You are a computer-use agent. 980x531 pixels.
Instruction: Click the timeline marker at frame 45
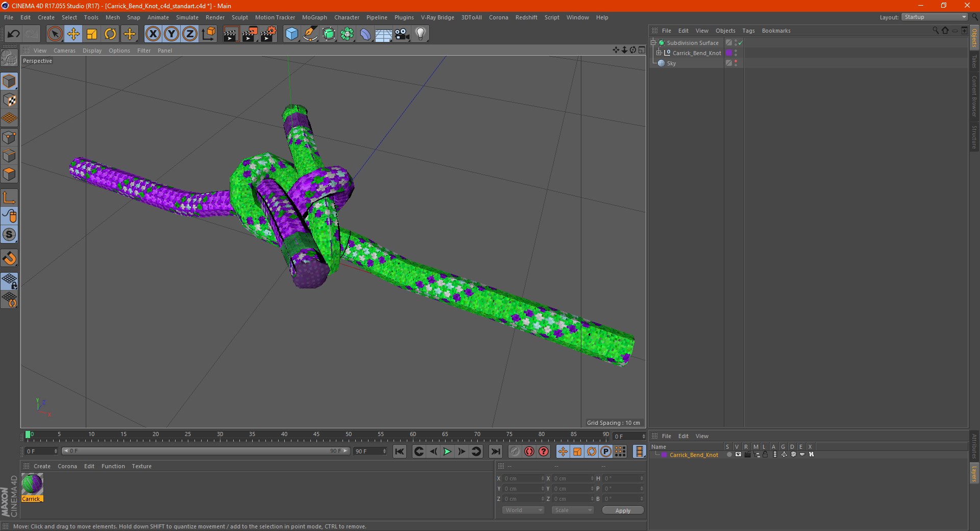pyautogui.click(x=316, y=435)
